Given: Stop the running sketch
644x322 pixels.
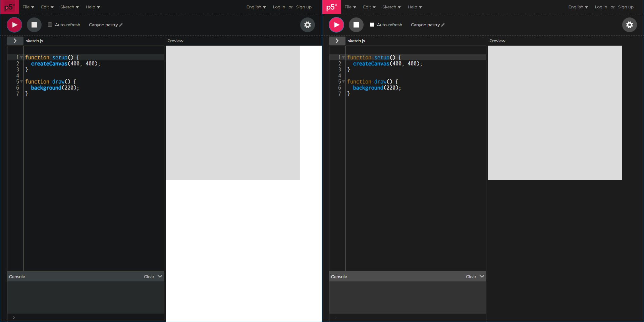Looking at the screenshot, I should click(34, 24).
